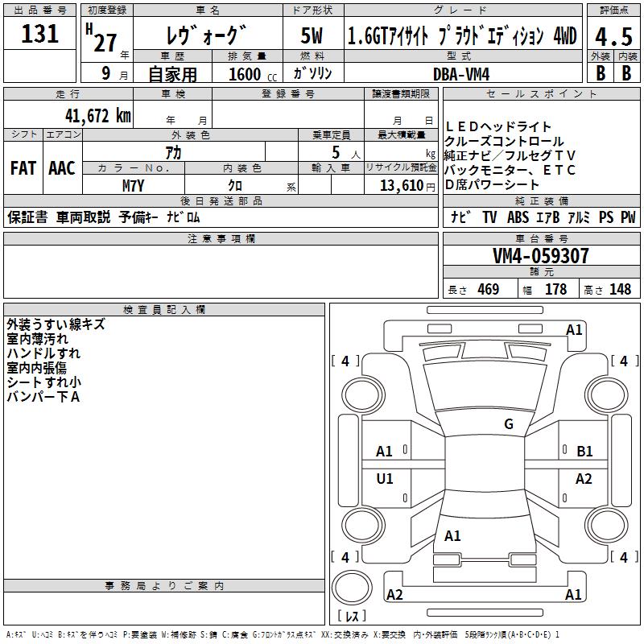This screenshot has height=644, width=644.
Task: Click the fuel type ガソリン
Action: 312,73
